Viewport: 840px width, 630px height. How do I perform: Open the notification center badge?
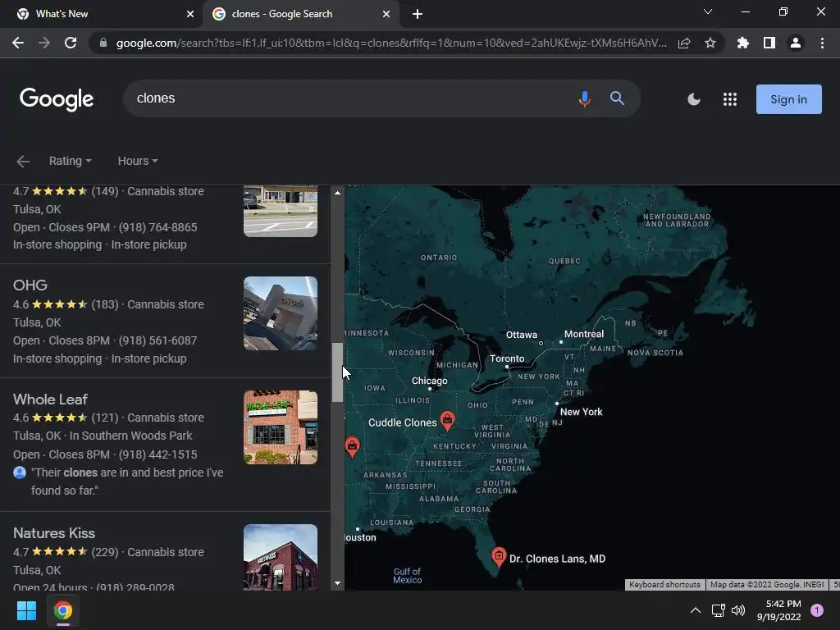click(x=816, y=610)
